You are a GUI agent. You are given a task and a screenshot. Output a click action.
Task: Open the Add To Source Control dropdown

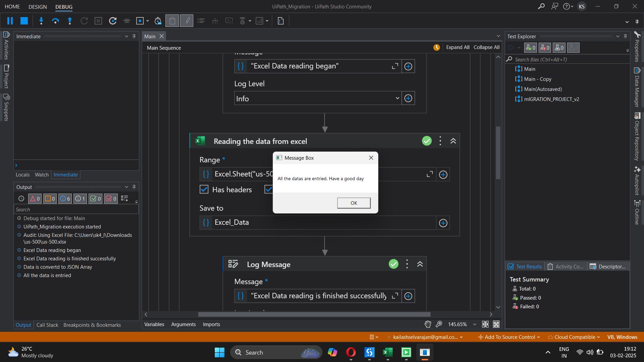click(x=509, y=337)
